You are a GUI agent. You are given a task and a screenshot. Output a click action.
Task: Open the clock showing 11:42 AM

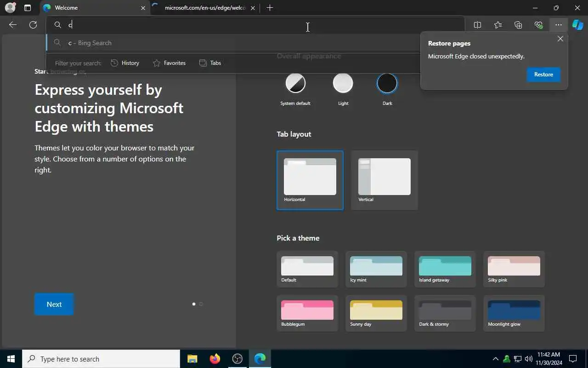click(549, 359)
